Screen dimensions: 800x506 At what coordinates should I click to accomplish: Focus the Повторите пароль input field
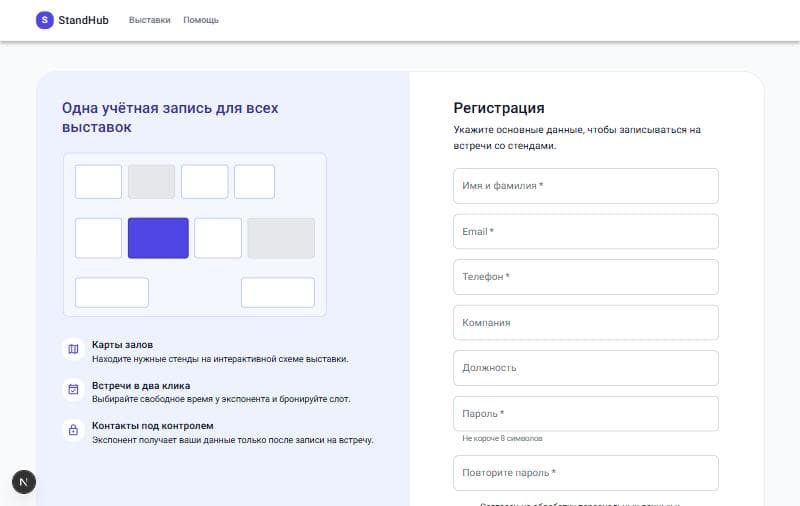pyautogui.click(x=586, y=473)
